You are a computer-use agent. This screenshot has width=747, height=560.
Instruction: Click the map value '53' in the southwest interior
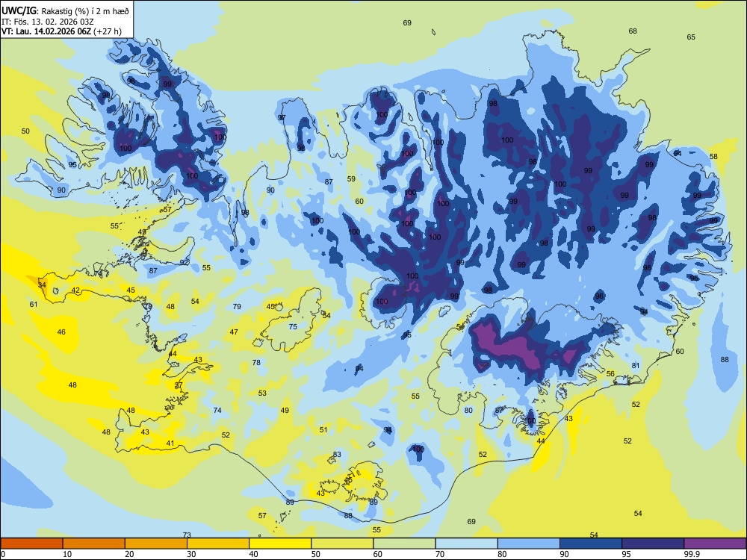[262, 393]
